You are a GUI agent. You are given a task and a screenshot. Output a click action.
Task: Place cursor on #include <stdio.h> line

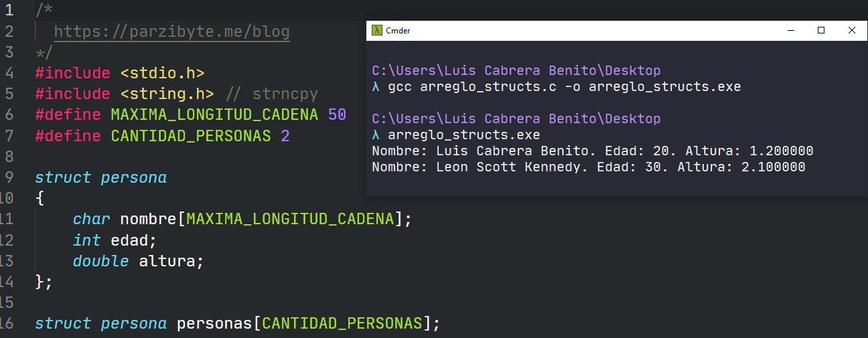[119, 73]
